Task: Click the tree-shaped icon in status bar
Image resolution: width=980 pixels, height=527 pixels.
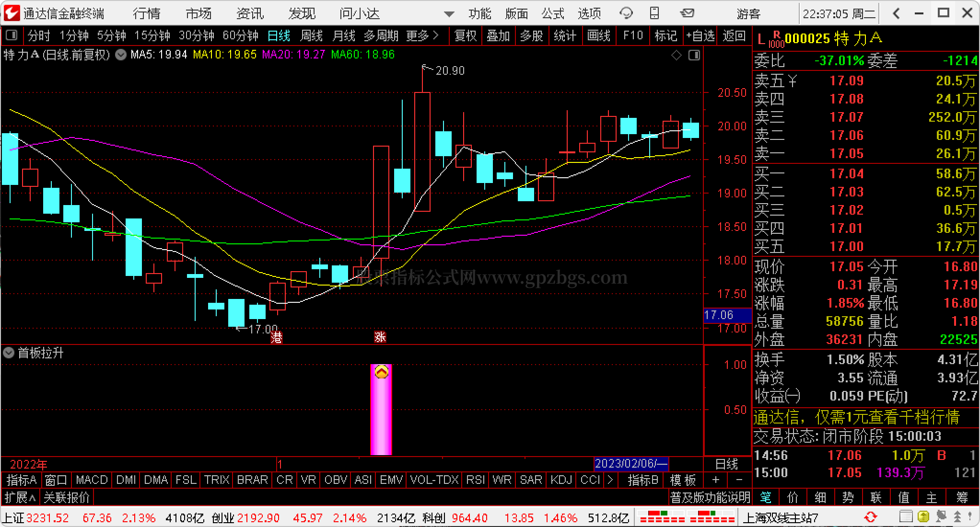Action: point(957,517)
